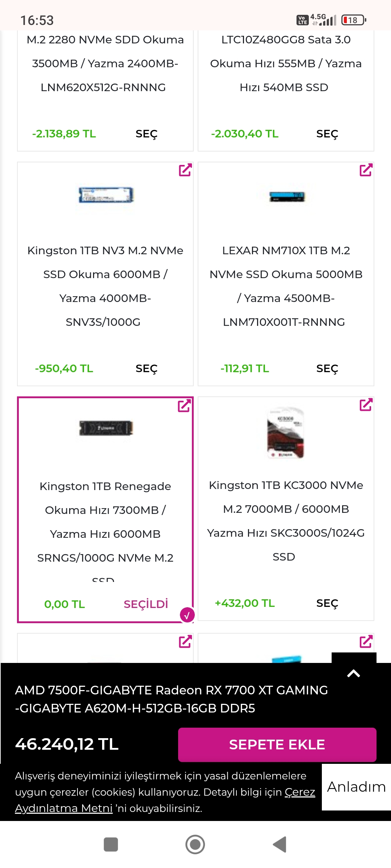Dismiss cookie notice with Anladım
391x868 pixels.
356,787
